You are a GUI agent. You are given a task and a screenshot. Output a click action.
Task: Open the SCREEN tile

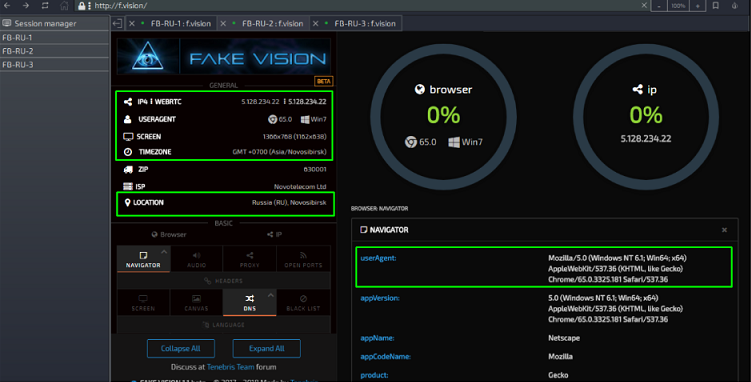(143, 303)
